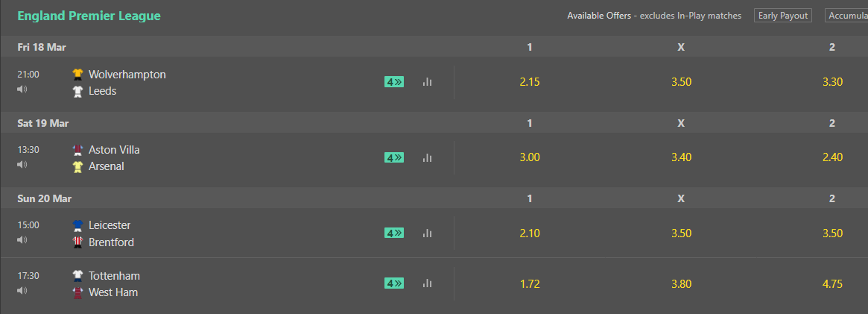Open stats icon for Wolverhampton vs Leeds
Image resolution: width=868 pixels, height=314 pixels.
[x=427, y=82]
